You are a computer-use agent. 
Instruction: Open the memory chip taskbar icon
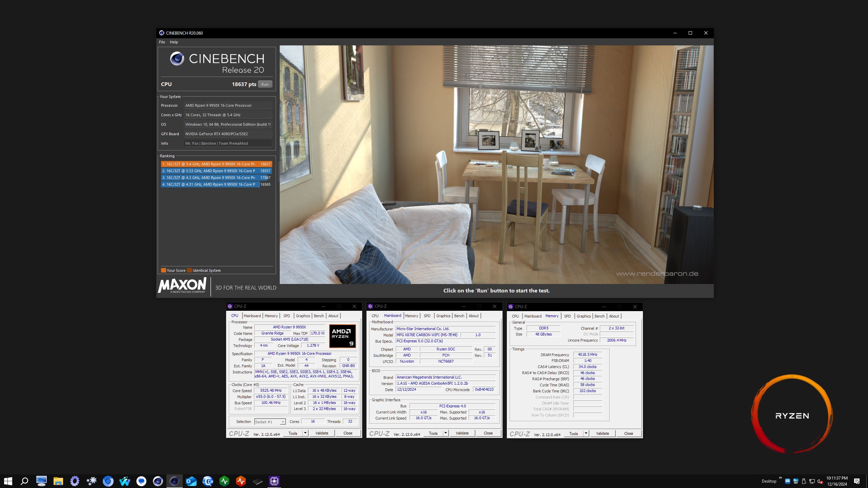[x=257, y=481]
